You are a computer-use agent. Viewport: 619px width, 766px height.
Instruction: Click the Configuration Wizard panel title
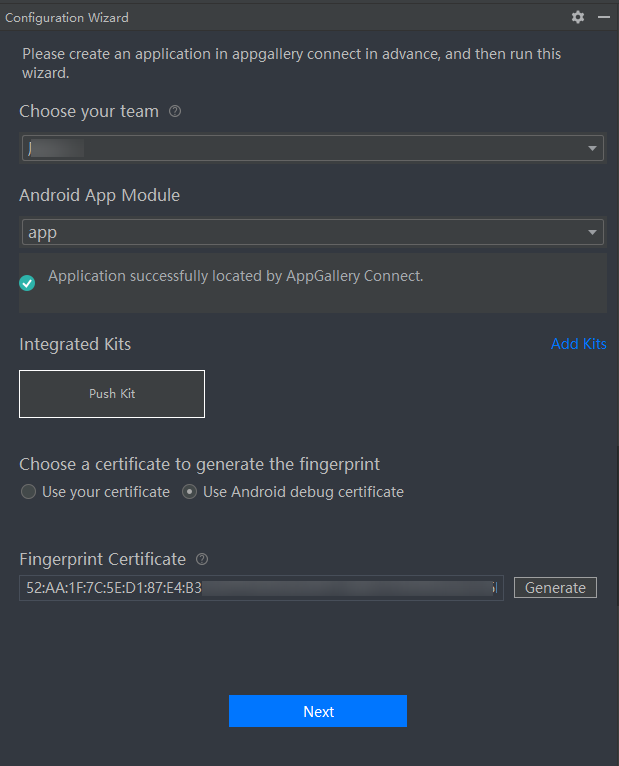pos(67,17)
